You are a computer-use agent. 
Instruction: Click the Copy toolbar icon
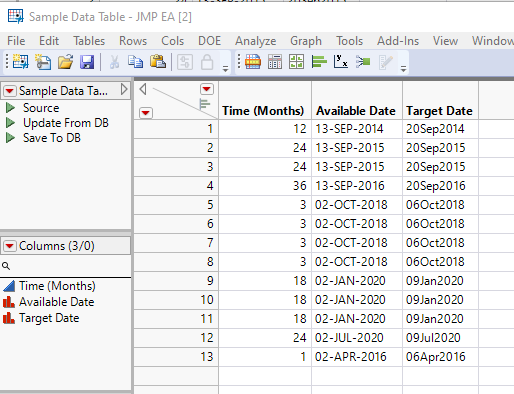(x=135, y=62)
